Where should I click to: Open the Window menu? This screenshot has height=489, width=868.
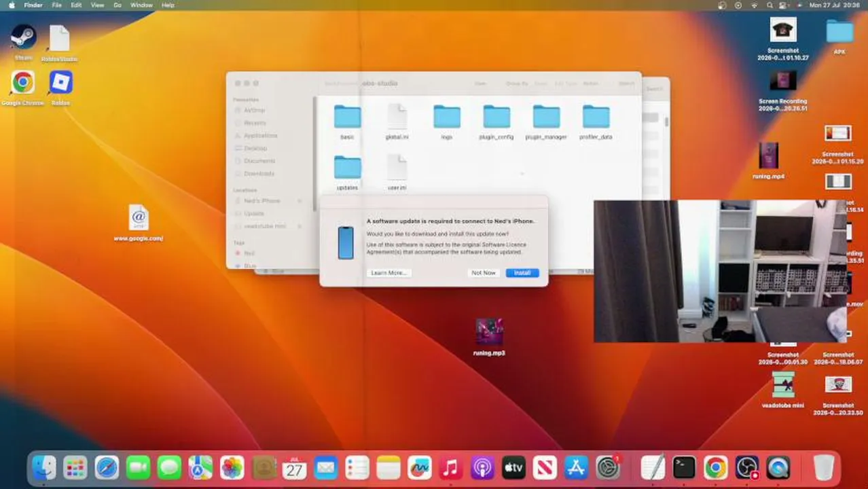141,5
